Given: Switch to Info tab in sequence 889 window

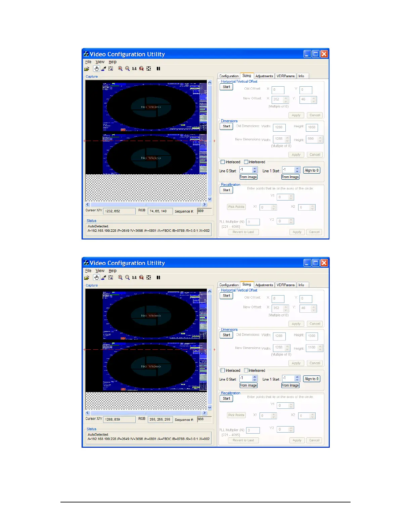Looking at the screenshot, I should 302,76.
